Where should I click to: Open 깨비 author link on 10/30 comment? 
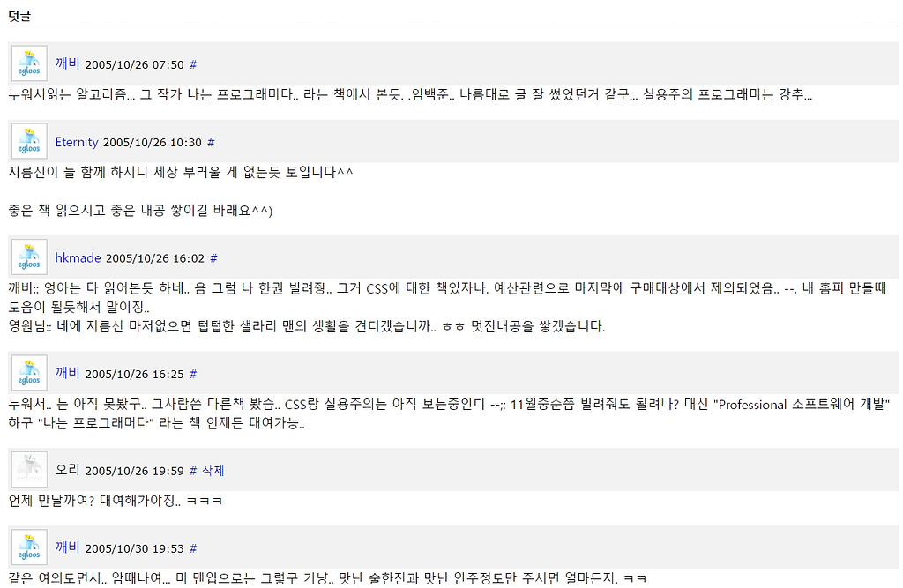(67, 547)
